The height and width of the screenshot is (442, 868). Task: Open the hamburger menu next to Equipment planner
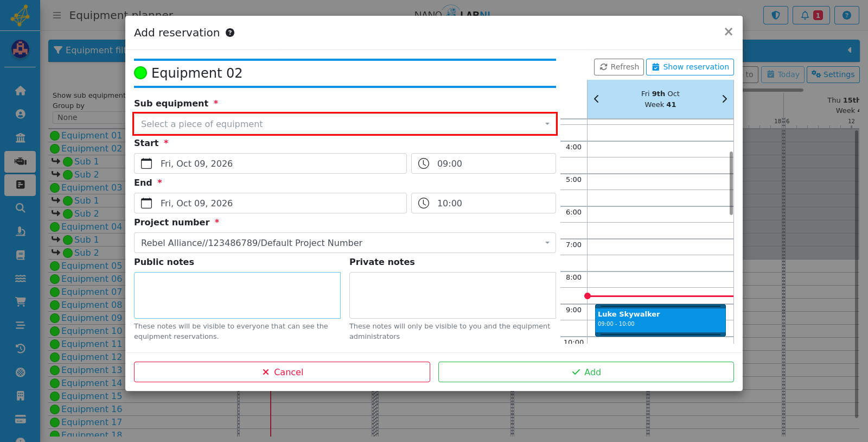coord(57,15)
